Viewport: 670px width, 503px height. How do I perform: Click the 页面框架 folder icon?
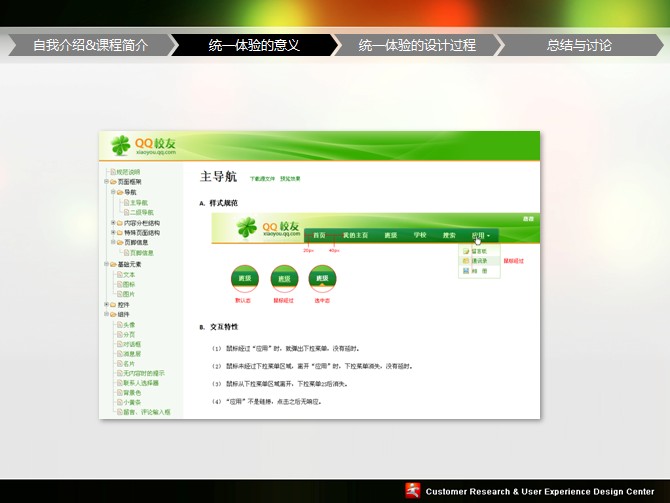[113, 182]
